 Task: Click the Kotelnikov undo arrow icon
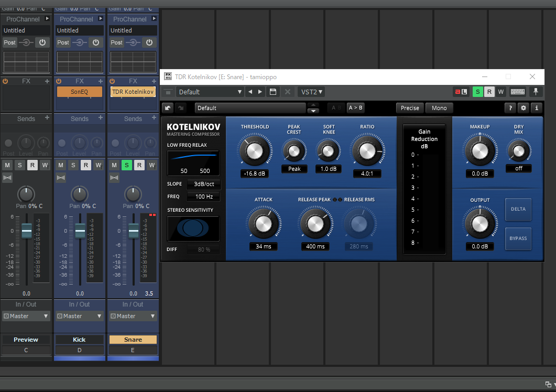(168, 108)
